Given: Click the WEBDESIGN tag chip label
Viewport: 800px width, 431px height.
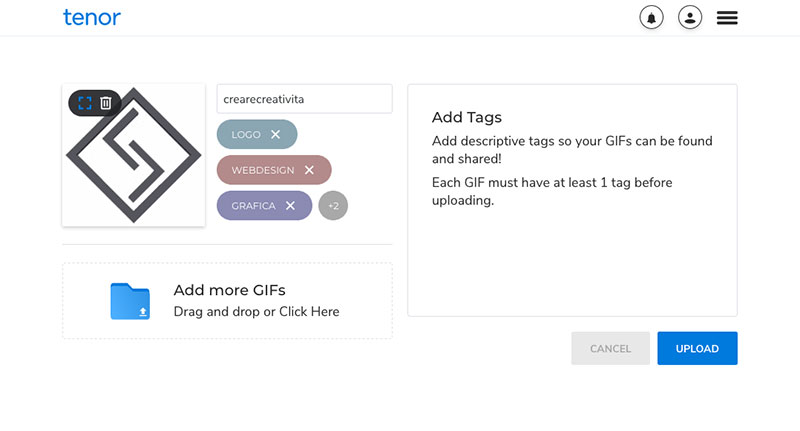Looking at the screenshot, I should [263, 170].
